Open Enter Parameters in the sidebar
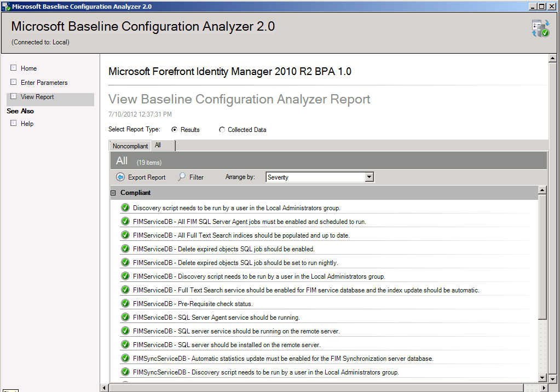The height and width of the screenshot is (392, 560). click(x=44, y=83)
